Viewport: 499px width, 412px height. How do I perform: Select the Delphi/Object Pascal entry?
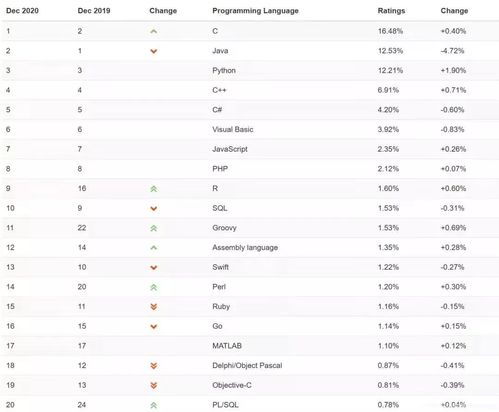click(247, 365)
